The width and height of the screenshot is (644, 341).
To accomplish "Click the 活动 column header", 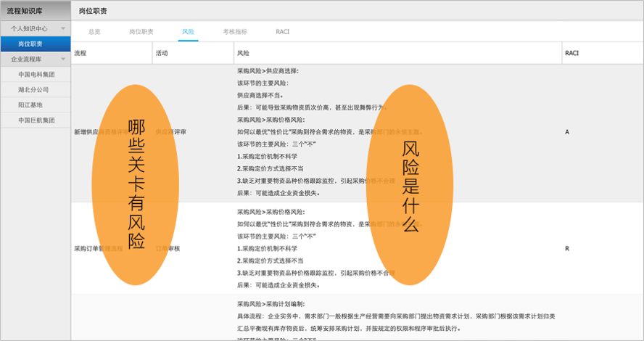I will 162,54.
